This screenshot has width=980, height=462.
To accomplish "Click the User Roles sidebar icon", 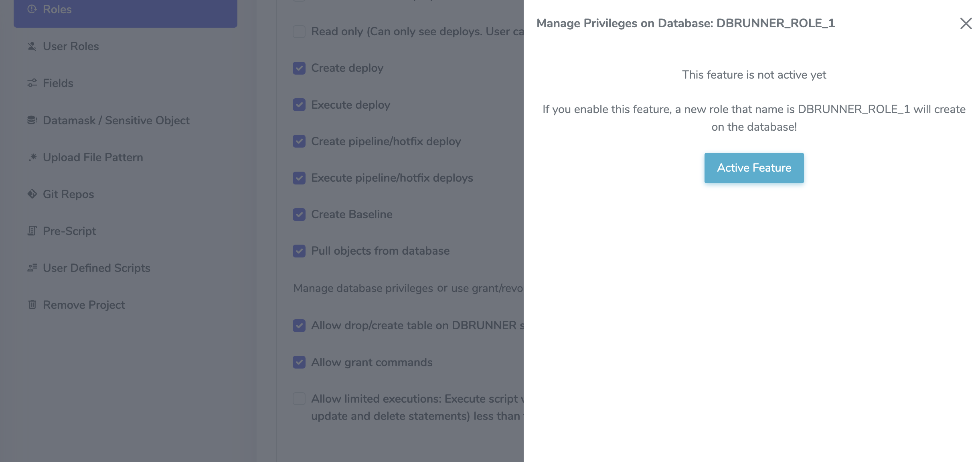I will pos(32,47).
